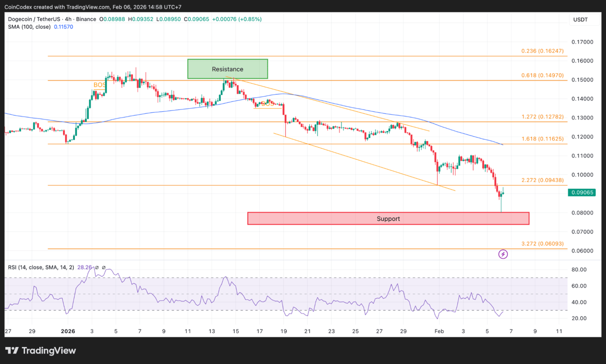Click the RSI value 28.26
This screenshot has height=364, width=606.
pos(85,267)
